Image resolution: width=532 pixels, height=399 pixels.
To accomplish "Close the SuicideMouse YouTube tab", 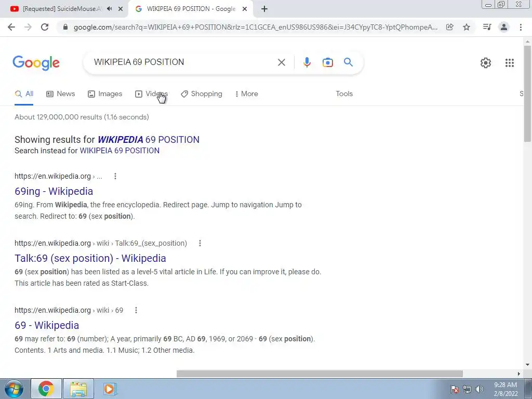I will click(121, 9).
